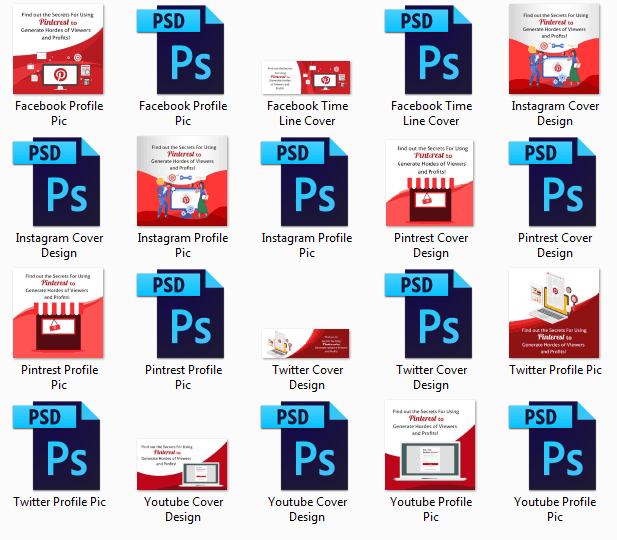Select the Youtube Cover Design image thumbnail
The height and width of the screenshot is (540, 617).
pyautogui.click(x=182, y=464)
